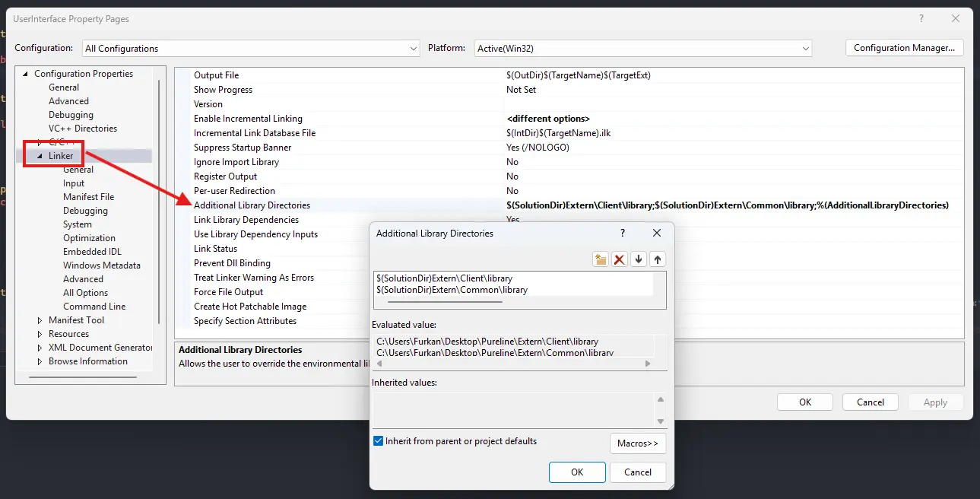Click the $(SolutionDir)Extern\Client\library entry
The image size is (980, 499).
tap(445, 278)
